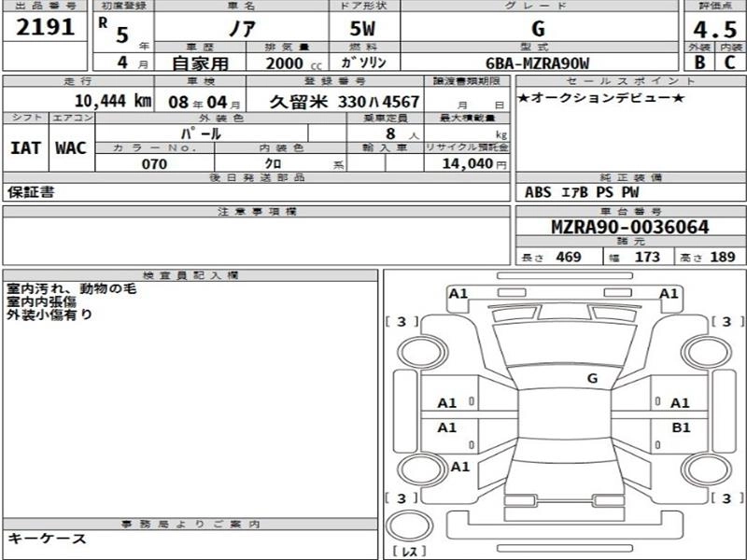Click the 純正装備 header
The width and height of the screenshot is (747, 560).
coord(631,177)
